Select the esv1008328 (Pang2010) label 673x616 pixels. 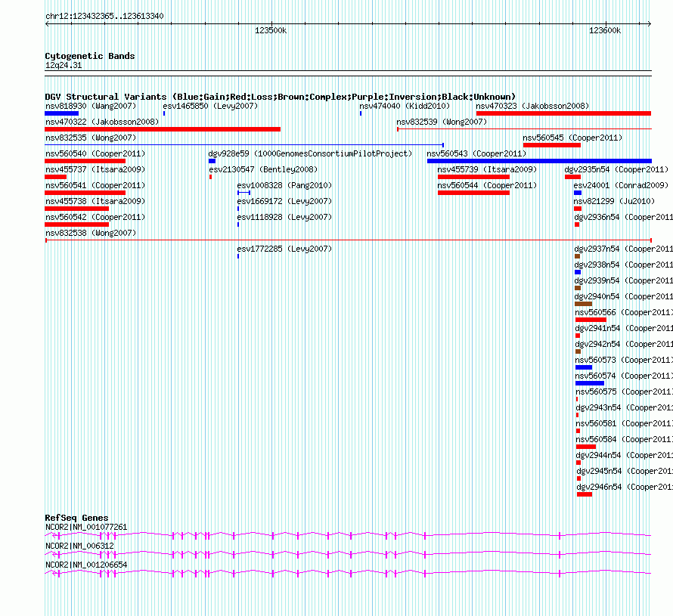point(284,185)
